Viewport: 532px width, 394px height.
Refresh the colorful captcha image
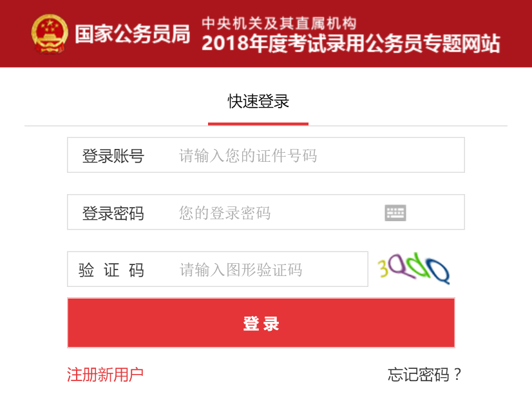click(413, 269)
